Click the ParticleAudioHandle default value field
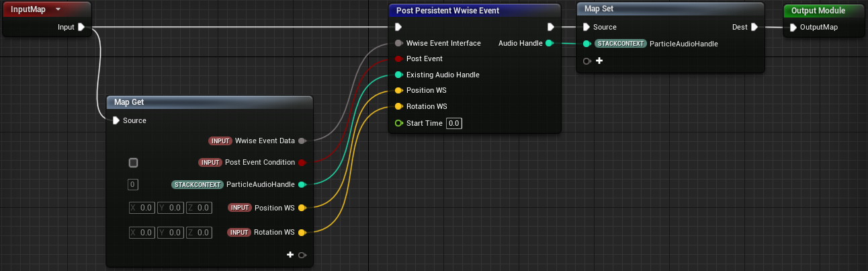 [x=133, y=184]
